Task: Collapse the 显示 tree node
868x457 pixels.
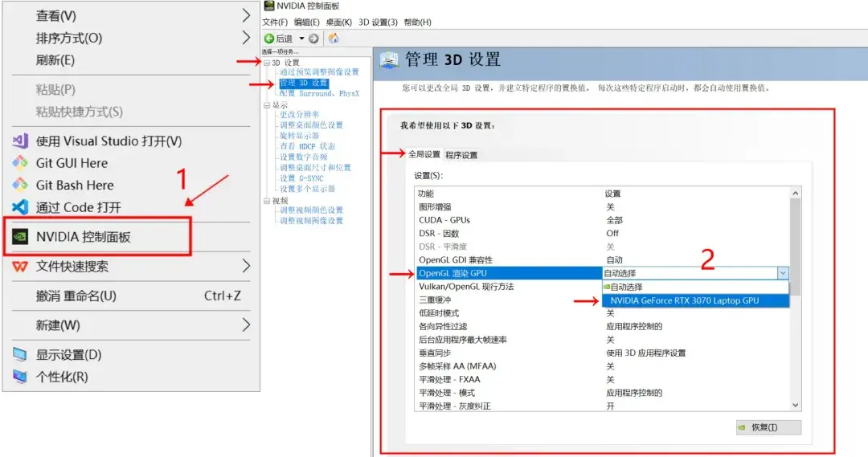Action: pos(267,104)
